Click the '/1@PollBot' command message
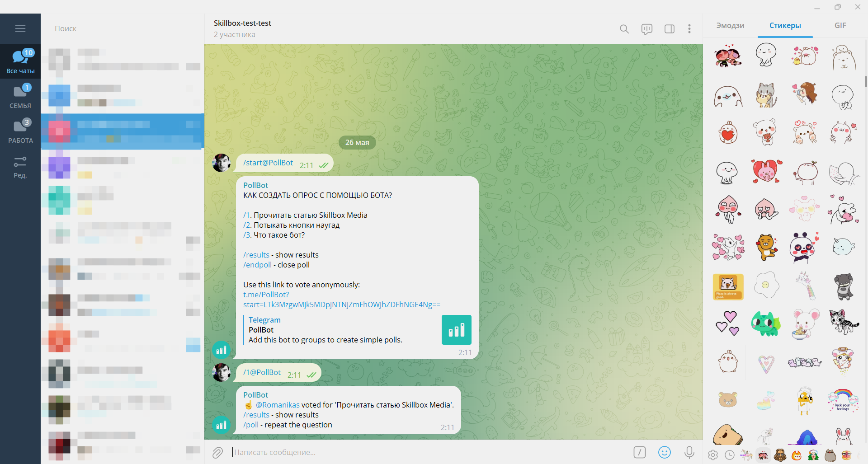This screenshot has width=868, height=464. click(x=262, y=372)
